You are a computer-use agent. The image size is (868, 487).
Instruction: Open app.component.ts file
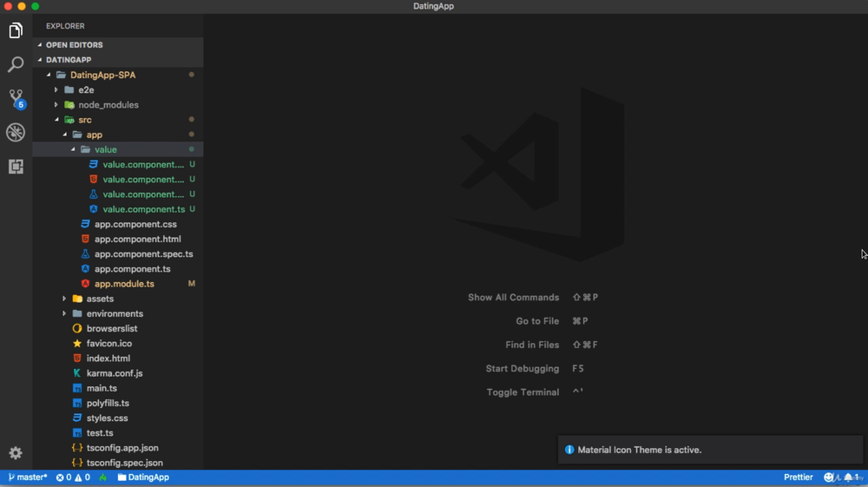[x=132, y=269]
